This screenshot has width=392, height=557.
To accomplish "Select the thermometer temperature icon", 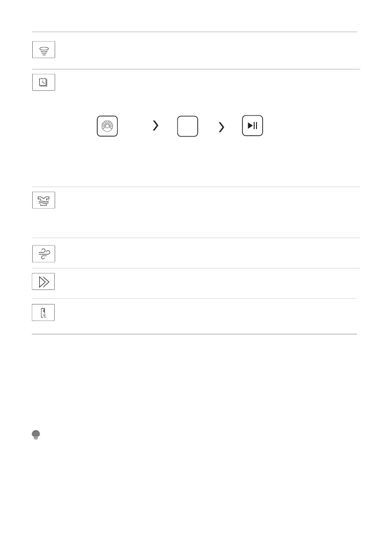I will coord(43,312).
